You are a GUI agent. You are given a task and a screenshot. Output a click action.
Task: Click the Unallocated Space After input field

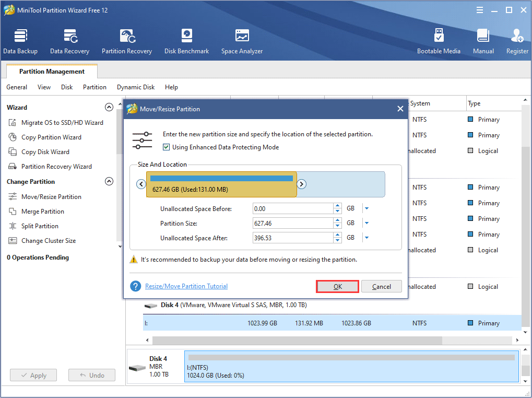pos(293,238)
